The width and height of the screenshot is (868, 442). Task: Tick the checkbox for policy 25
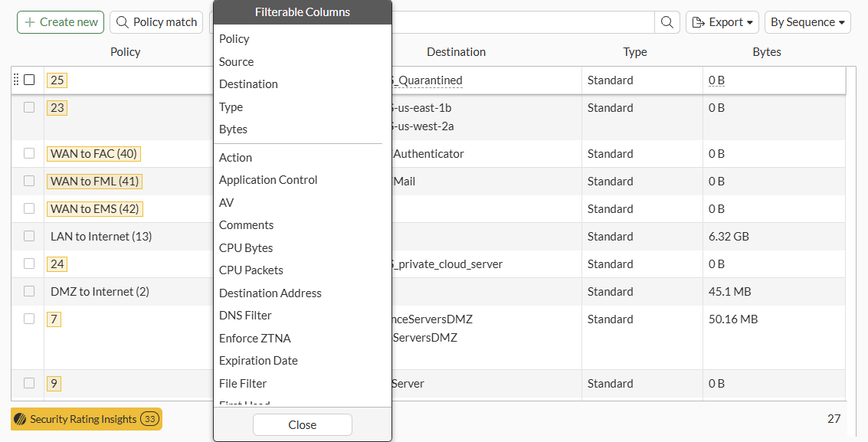(x=29, y=80)
